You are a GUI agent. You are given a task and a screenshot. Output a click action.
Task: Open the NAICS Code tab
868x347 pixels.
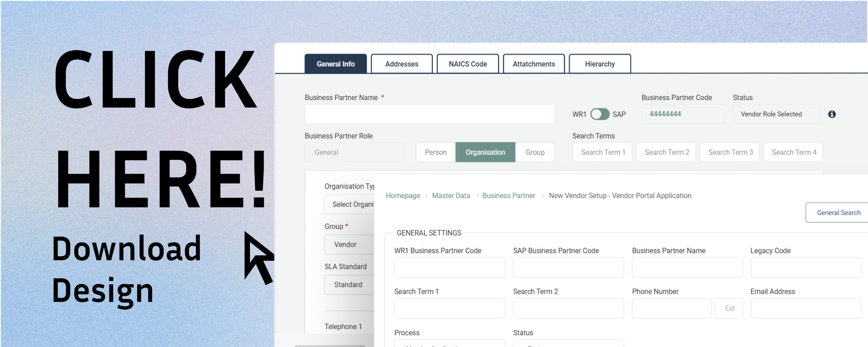click(x=468, y=64)
